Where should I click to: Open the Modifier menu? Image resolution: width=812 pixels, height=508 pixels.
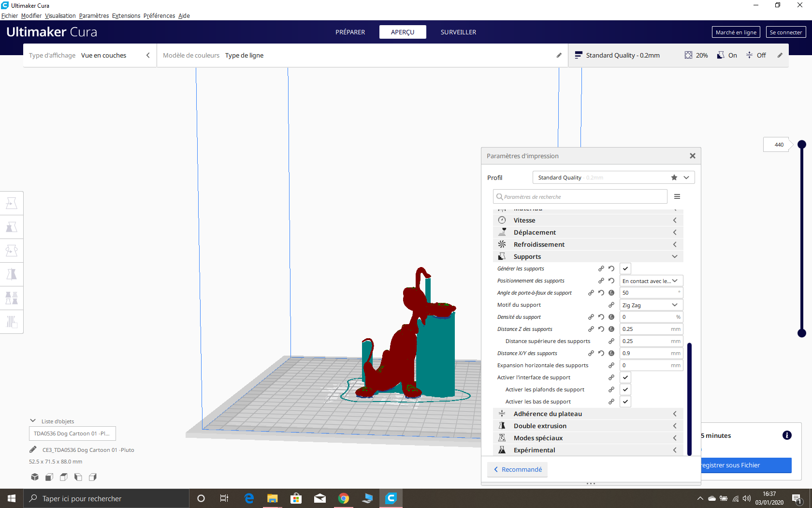point(31,15)
